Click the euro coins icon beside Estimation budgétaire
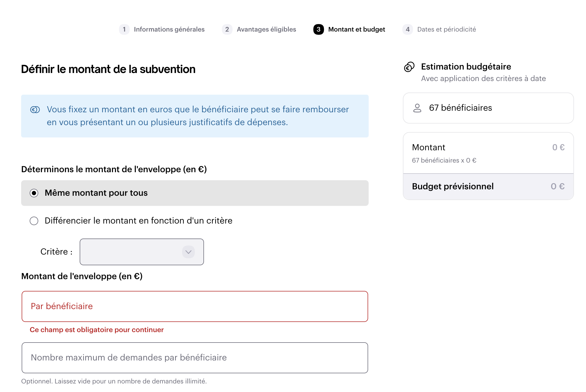 pyautogui.click(x=409, y=67)
